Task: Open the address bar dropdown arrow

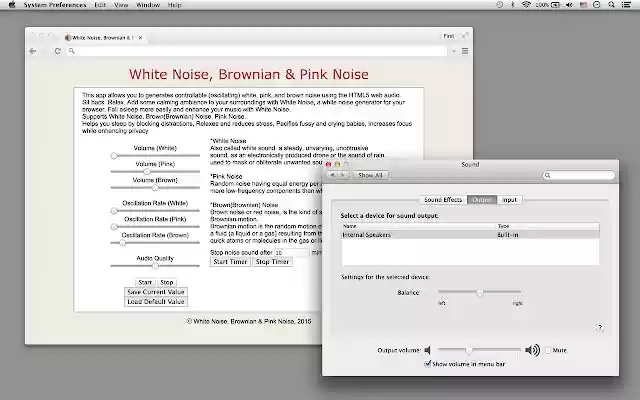Action: click(453, 51)
